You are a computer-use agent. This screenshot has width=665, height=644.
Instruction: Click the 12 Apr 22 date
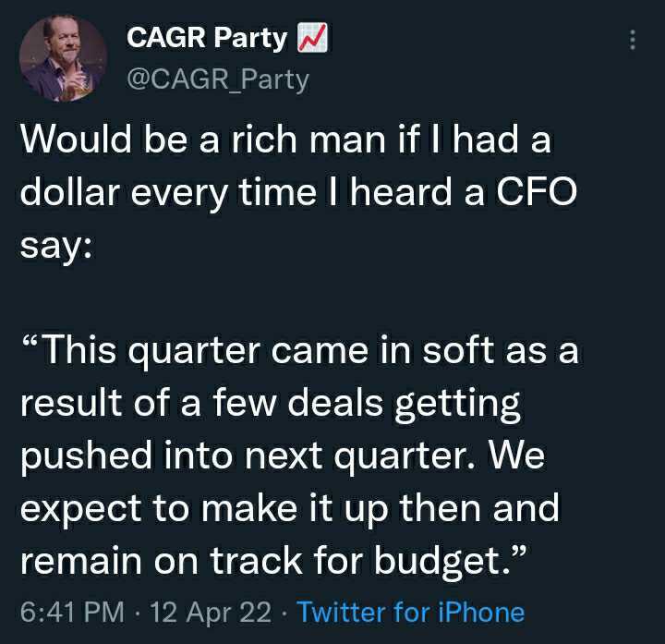[211, 612]
